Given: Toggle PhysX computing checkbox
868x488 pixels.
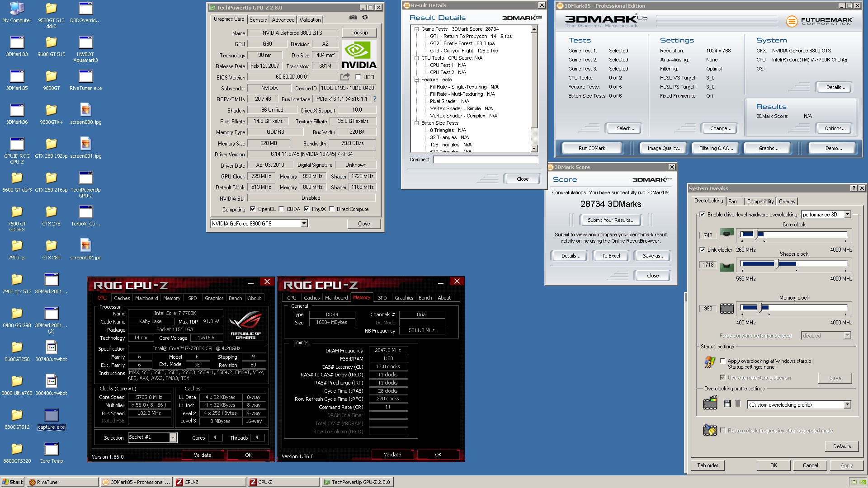Looking at the screenshot, I should coord(307,209).
